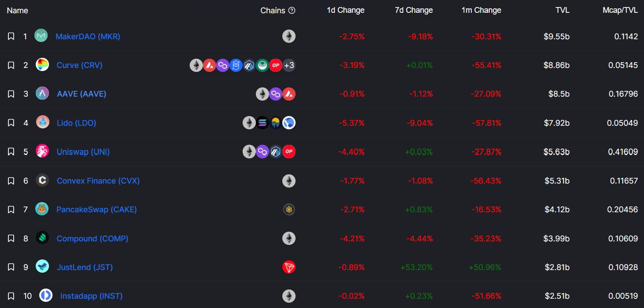Sort by the TVL column header
The width and height of the screenshot is (644, 308).
point(562,10)
